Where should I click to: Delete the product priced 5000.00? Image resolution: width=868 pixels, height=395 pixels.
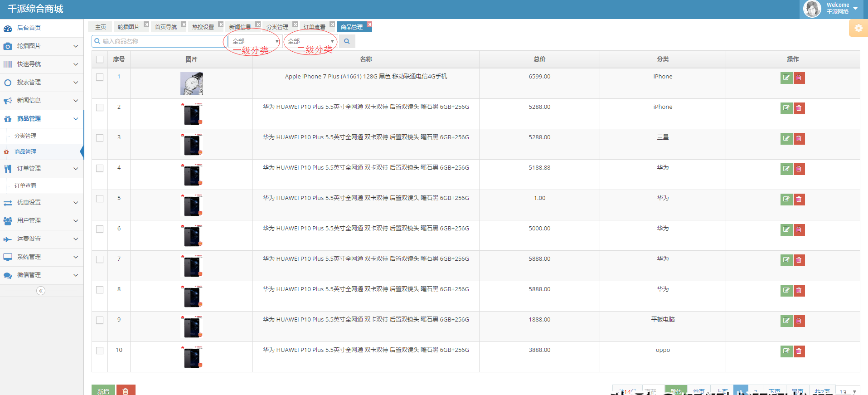point(799,230)
